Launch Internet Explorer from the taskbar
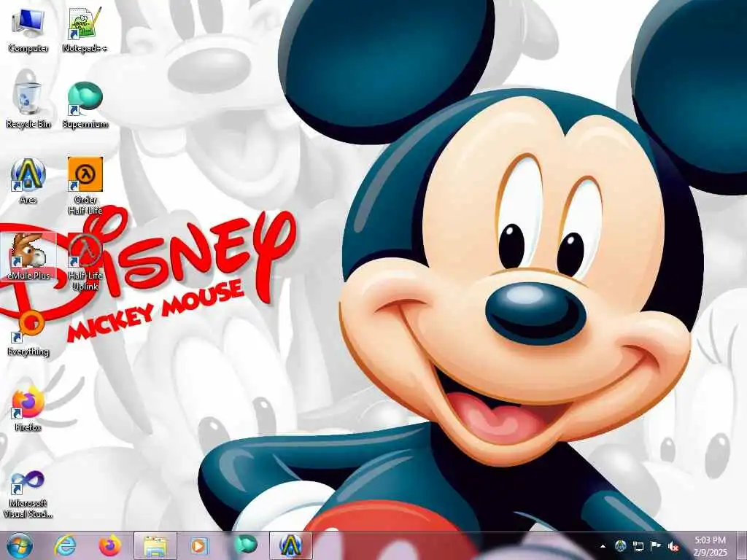 pos(65,545)
